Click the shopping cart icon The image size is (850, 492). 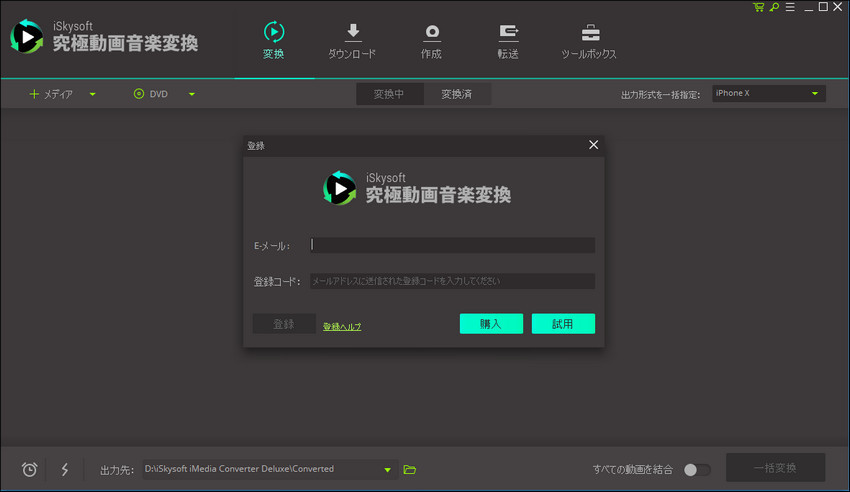click(758, 7)
